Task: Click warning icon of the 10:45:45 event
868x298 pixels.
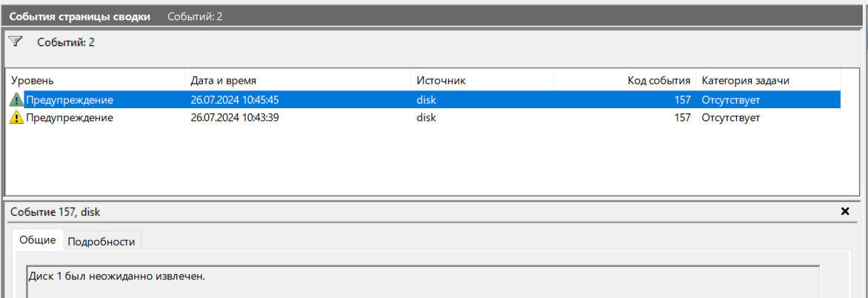Action: pyautogui.click(x=16, y=99)
